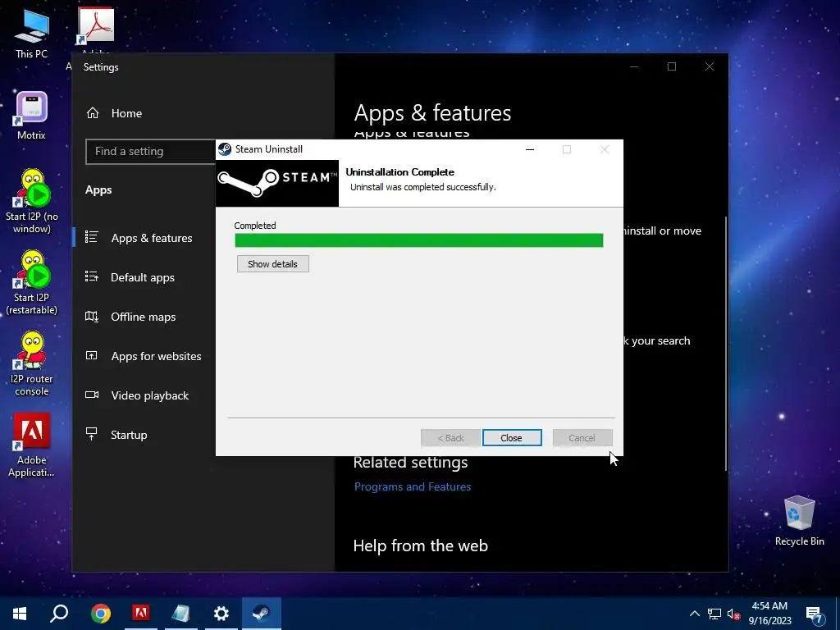The image size is (840, 630).
Task: Click the Startup sidebar icon
Action: pos(92,434)
